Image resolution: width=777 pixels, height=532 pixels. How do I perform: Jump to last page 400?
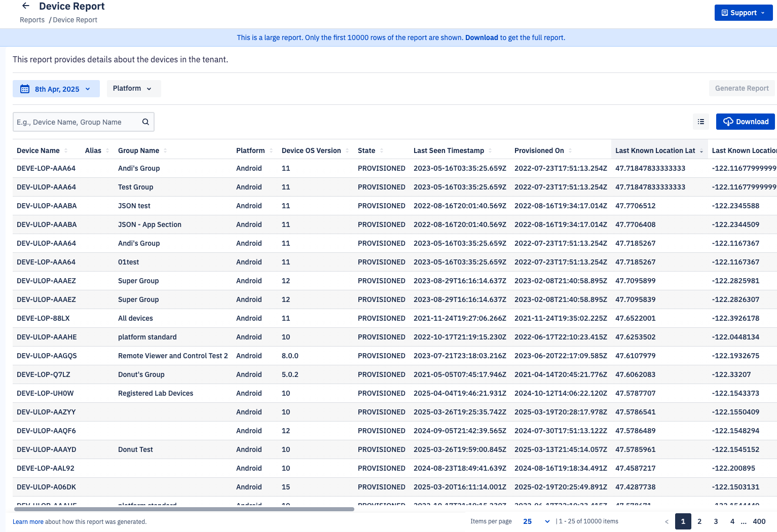tap(759, 521)
